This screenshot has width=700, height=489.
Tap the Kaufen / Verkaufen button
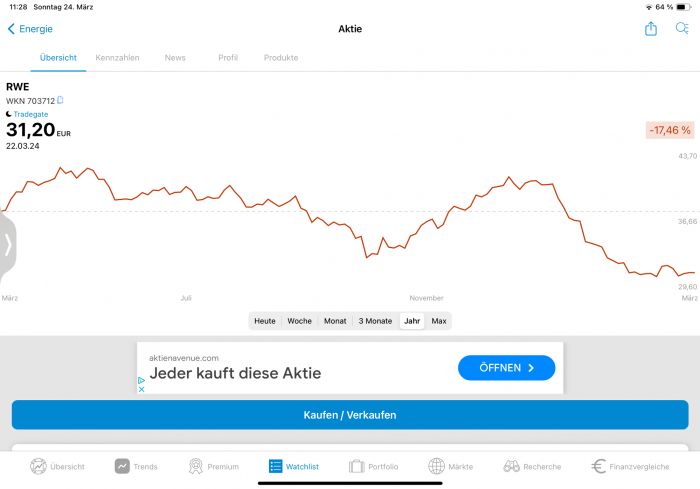[350, 415]
